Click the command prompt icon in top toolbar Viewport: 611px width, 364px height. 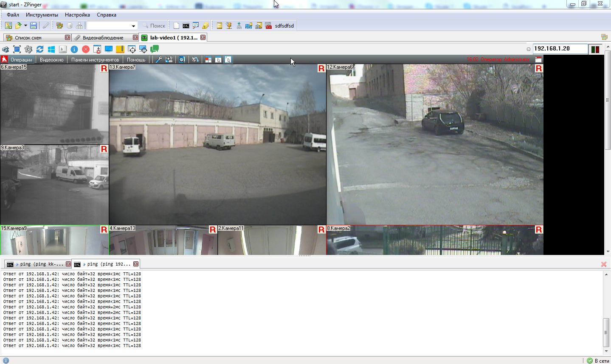click(x=186, y=25)
